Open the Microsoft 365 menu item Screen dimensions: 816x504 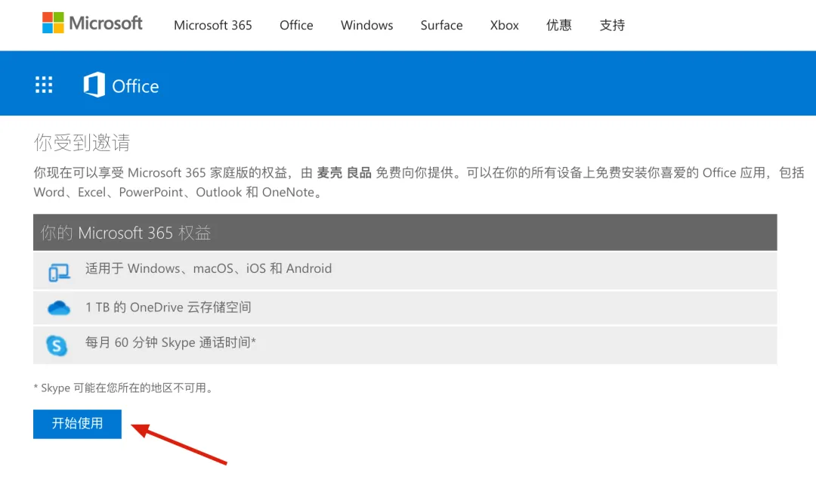(x=213, y=25)
